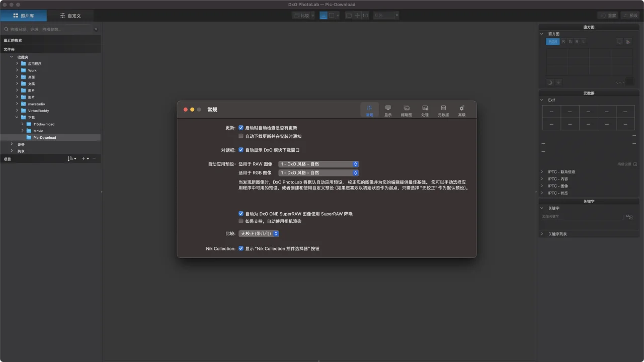Toggle SuperRAW 降噪 checkbox
The width and height of the screenshot is (644, 362).
click(241, 214)
